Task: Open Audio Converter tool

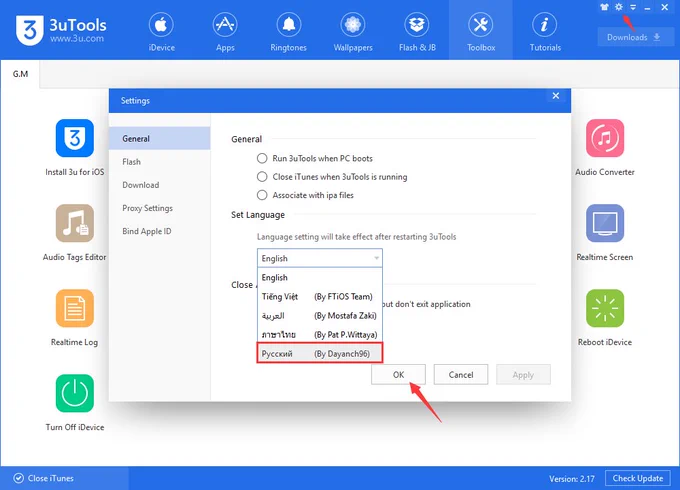Action: [605, 147]
